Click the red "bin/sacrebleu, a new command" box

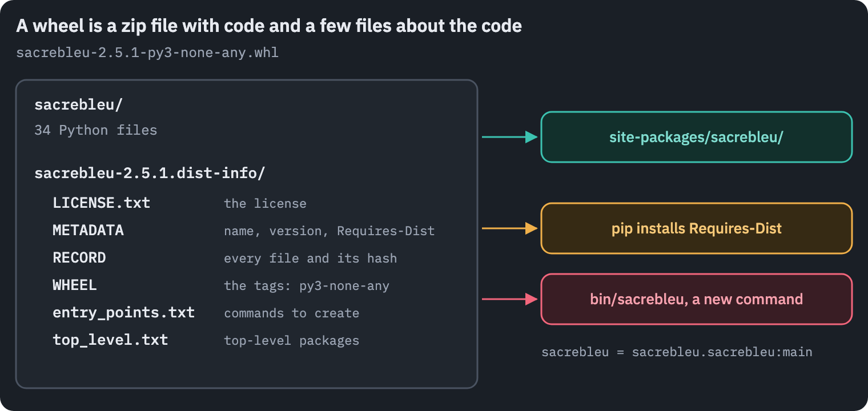coord(697,299)
